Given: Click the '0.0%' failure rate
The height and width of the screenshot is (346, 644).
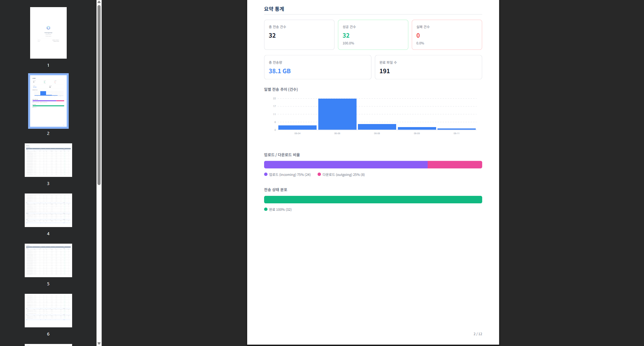Looking at the screenshot, I should [x=420, y=43].
